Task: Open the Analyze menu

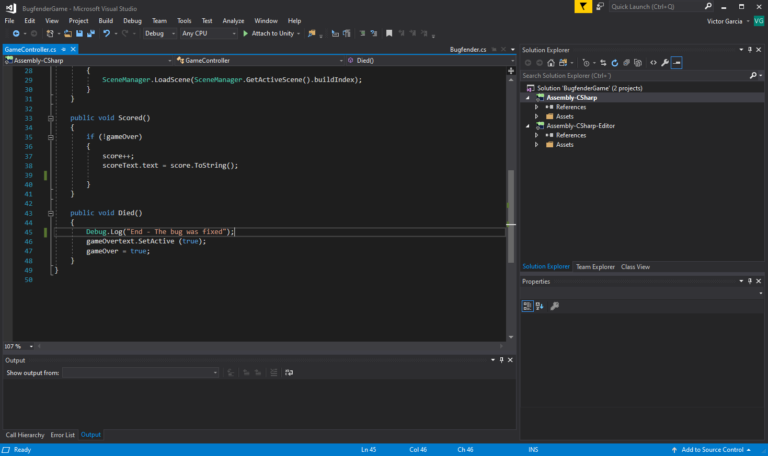Action: pyautogui.click(x=233, y=21)
